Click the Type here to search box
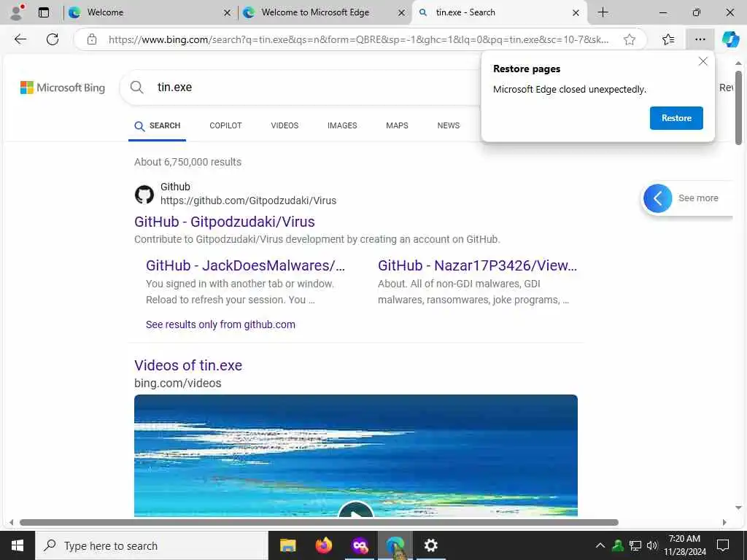This screenshot has height=560, width=747. tap(152, 545)
